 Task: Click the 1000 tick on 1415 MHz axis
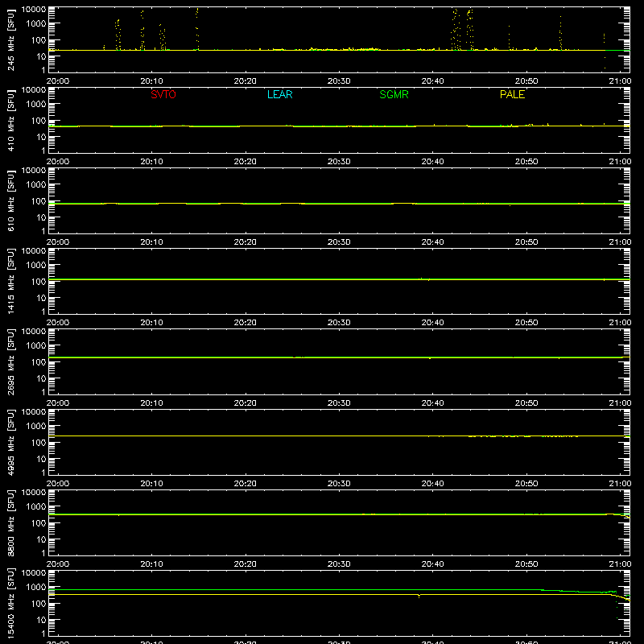(35, 266)
